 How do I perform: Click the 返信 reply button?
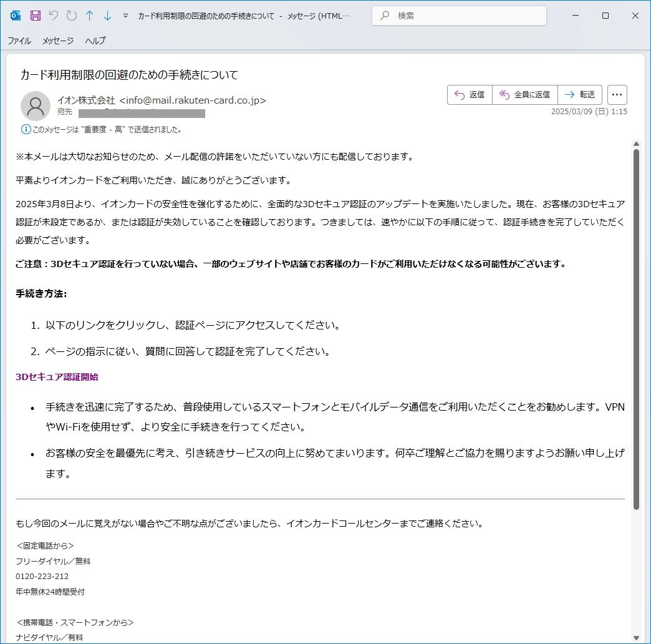click(470, 95)
